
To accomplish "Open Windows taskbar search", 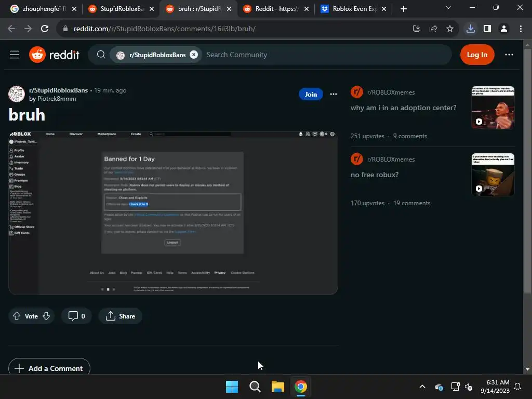I will [255, 387].
